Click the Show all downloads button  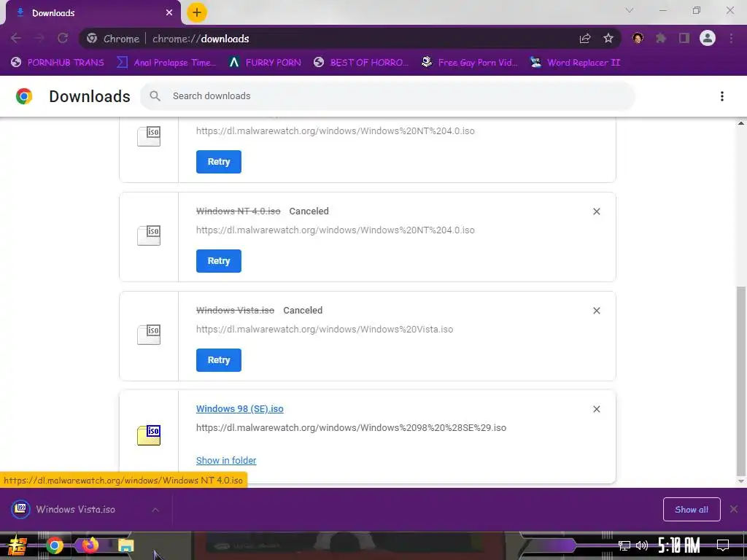click(x=692, y=510)
